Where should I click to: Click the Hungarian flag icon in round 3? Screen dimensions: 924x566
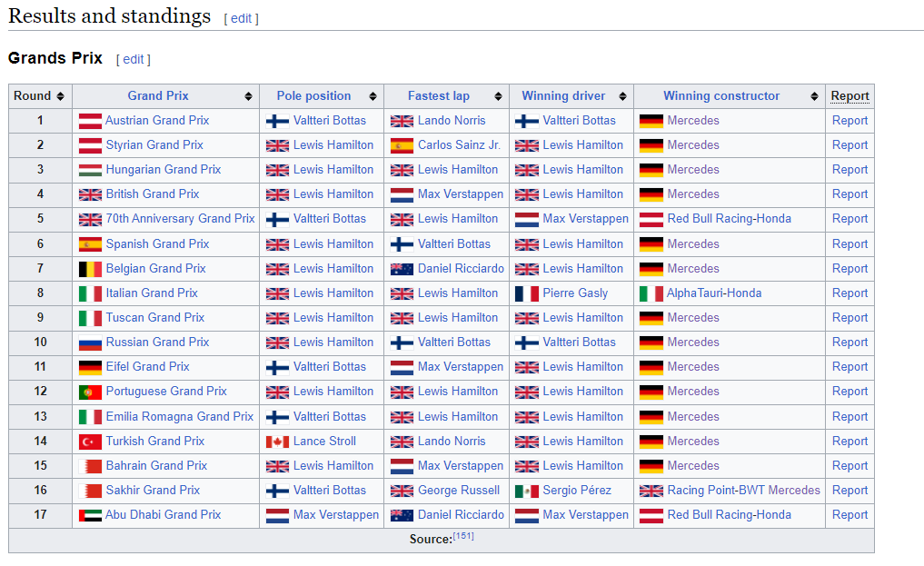pyautogui.click(x=90, y=170)
